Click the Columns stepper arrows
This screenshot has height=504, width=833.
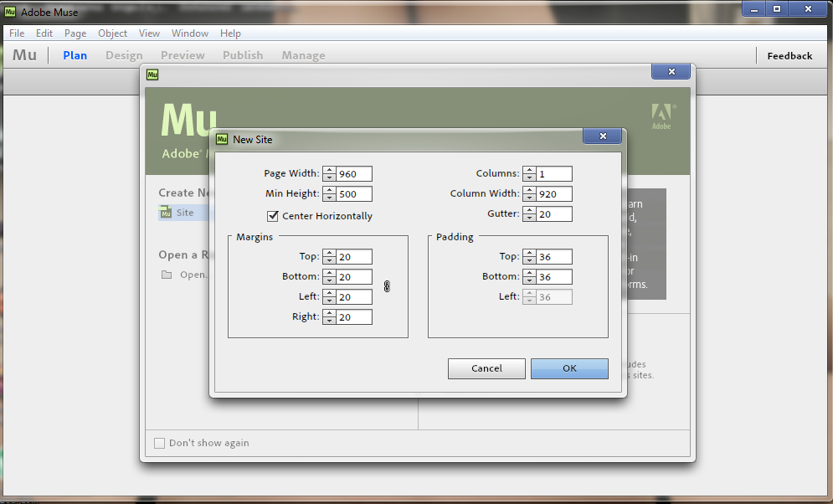(529, 173)
